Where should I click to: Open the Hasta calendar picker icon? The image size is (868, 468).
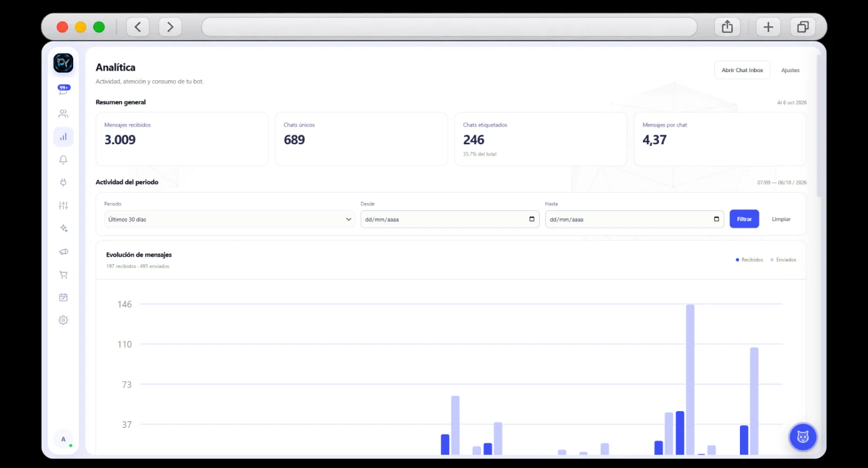[717, 219]
